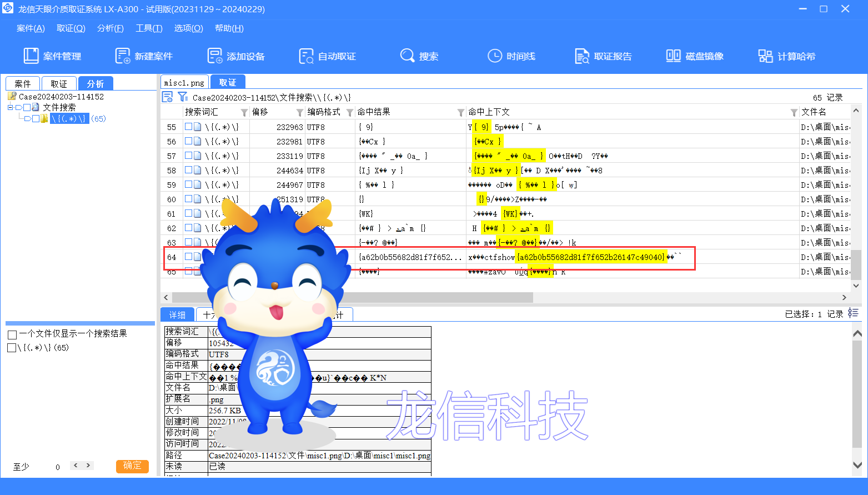Open the 帮助(H) menu
The height and width of the screenshot is (495, 868).
coord(229,28)
